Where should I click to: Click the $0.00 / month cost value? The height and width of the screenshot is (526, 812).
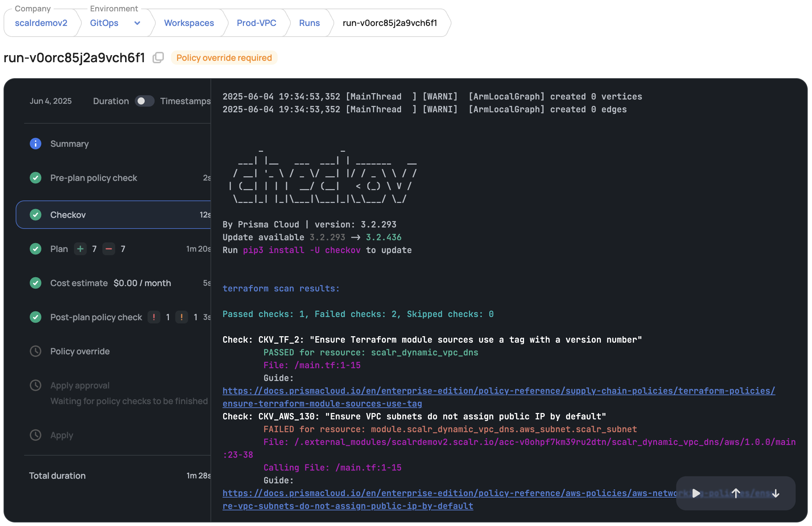(x=142, y=283)
